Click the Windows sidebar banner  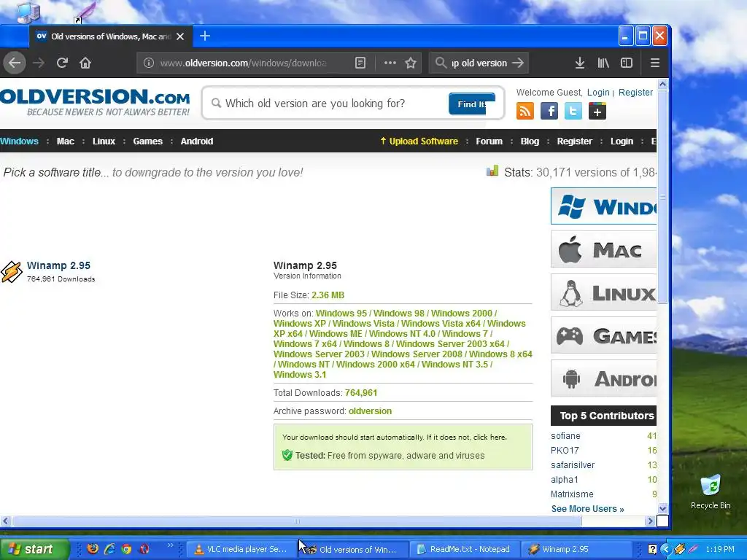pyautogui.click(x=603, y=206)
